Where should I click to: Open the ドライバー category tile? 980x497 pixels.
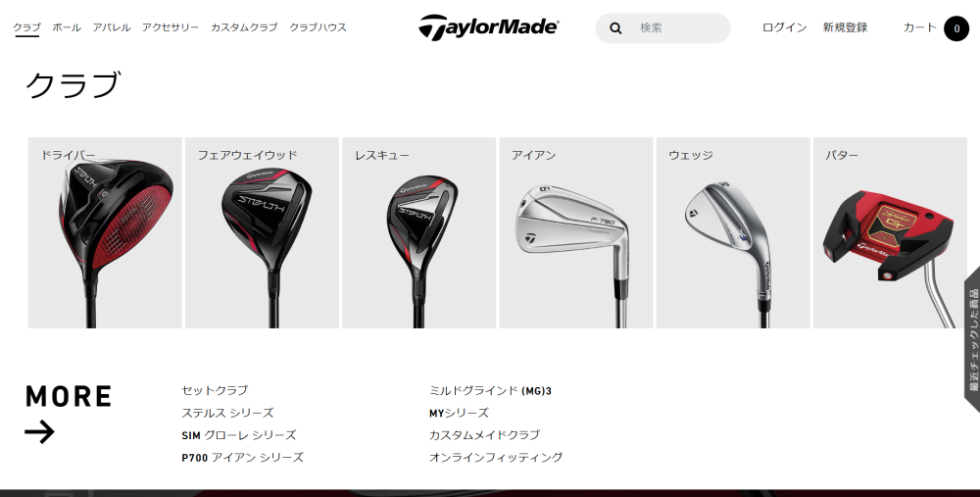[x=105, y=232]
